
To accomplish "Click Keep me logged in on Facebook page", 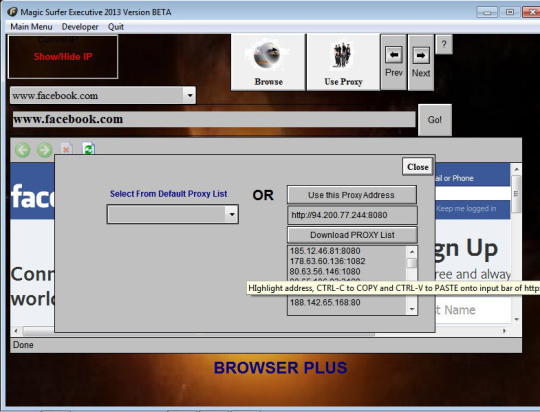I will coord(466,209).
